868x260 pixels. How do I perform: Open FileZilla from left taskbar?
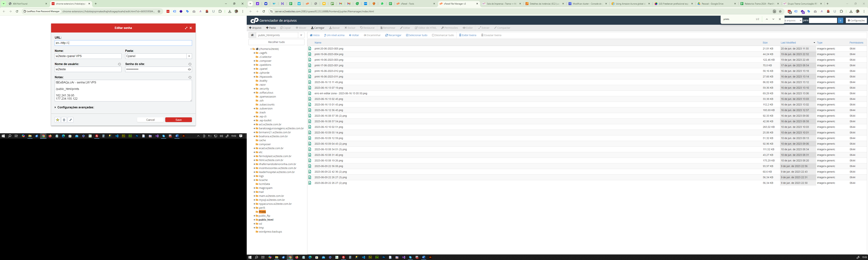pos(97,136)
